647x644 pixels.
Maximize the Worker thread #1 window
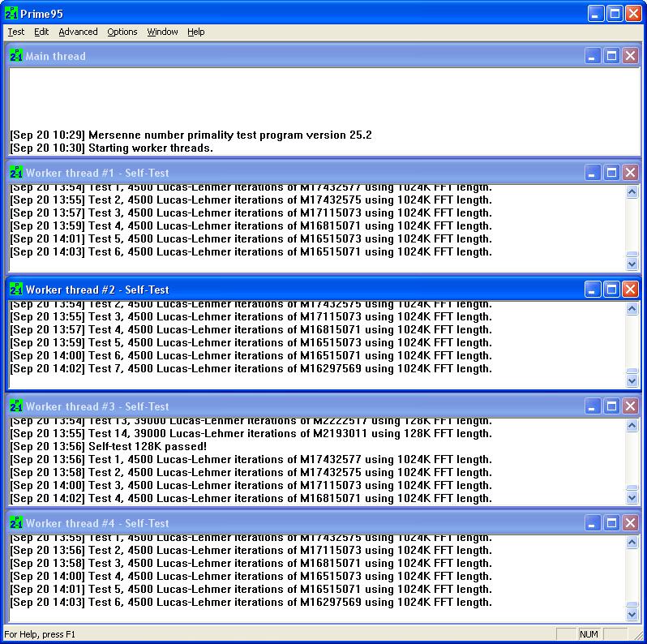[611, 173]
